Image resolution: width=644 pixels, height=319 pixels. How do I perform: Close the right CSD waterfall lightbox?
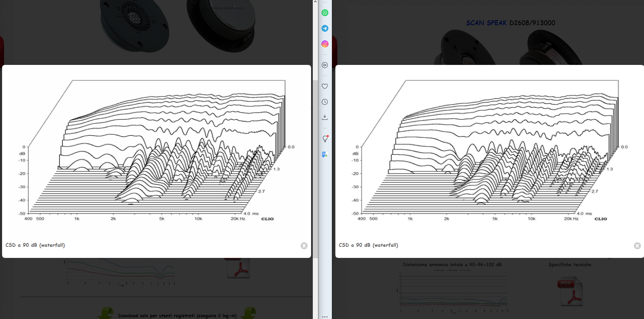(637, 246)
